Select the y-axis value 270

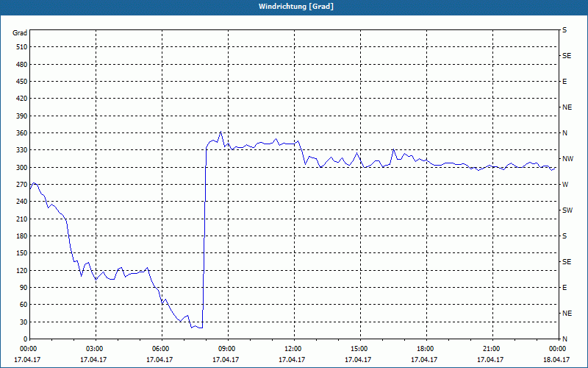(x=22, y=185)
